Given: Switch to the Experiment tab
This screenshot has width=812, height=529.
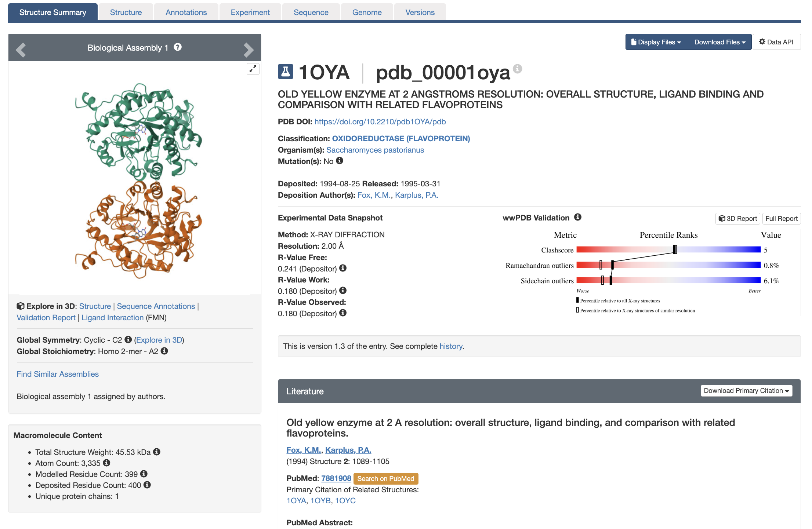Looking at the screenshot, I should click(x=250, y=12).
